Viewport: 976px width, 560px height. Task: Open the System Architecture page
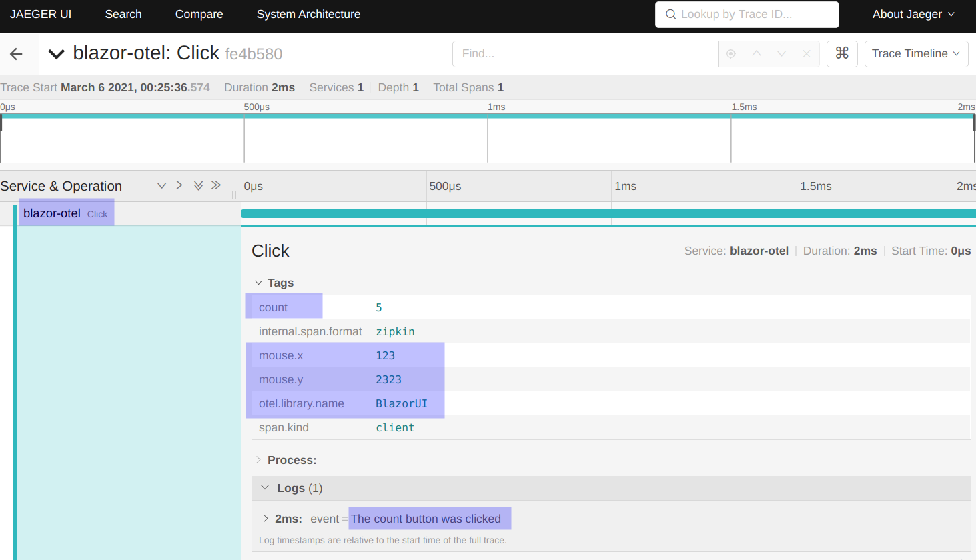tap(308, 14)
